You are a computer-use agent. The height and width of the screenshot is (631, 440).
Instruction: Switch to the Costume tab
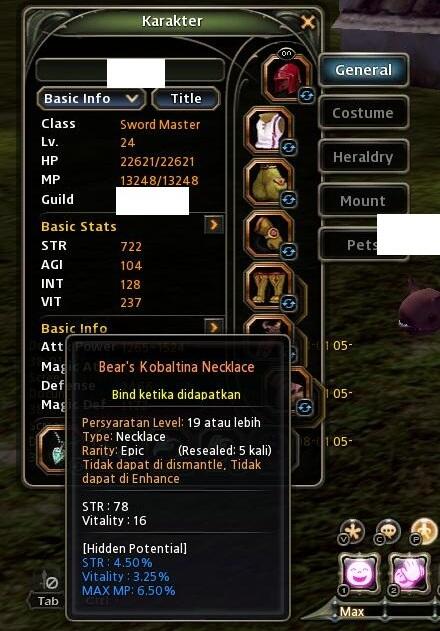[x=363, y=113]
